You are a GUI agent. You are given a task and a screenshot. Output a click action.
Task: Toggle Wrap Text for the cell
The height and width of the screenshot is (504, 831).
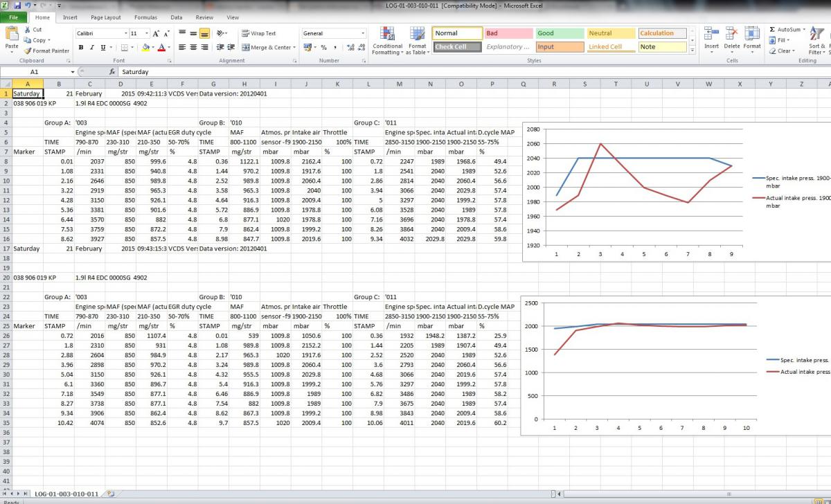point(258,33)
